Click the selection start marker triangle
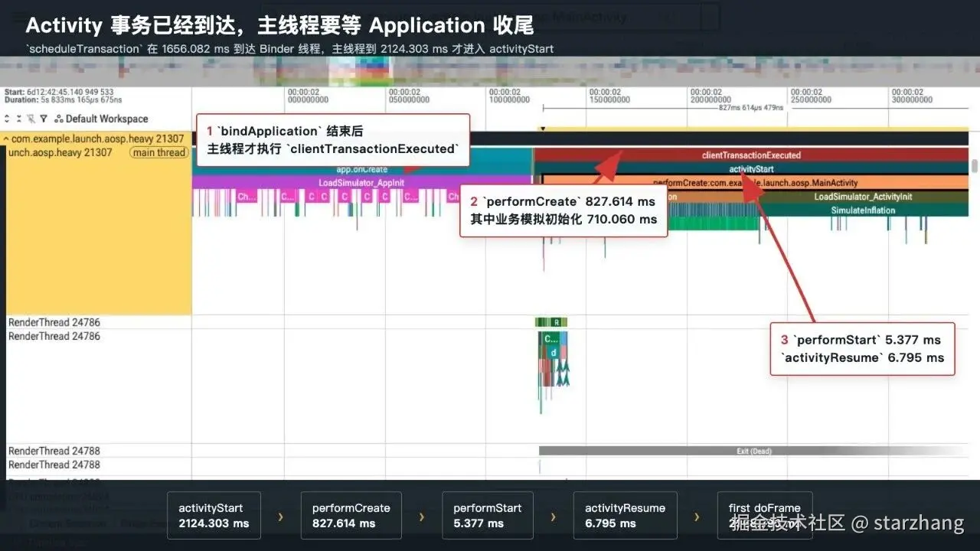Viewport: 980px width, 551px height. [543, 129]
